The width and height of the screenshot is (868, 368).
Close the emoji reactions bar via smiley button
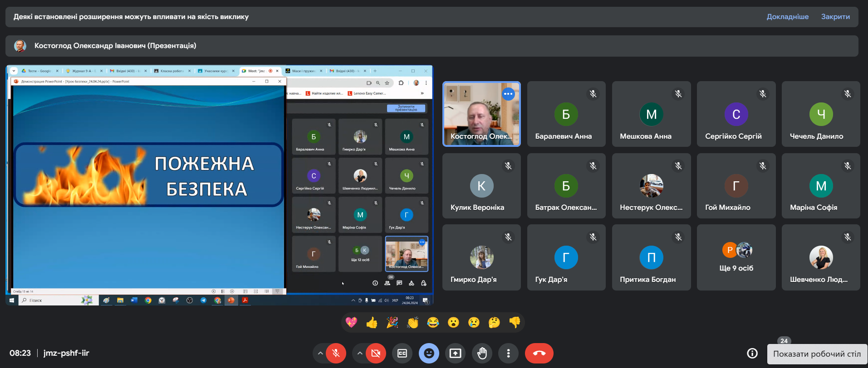coord(429,353)
